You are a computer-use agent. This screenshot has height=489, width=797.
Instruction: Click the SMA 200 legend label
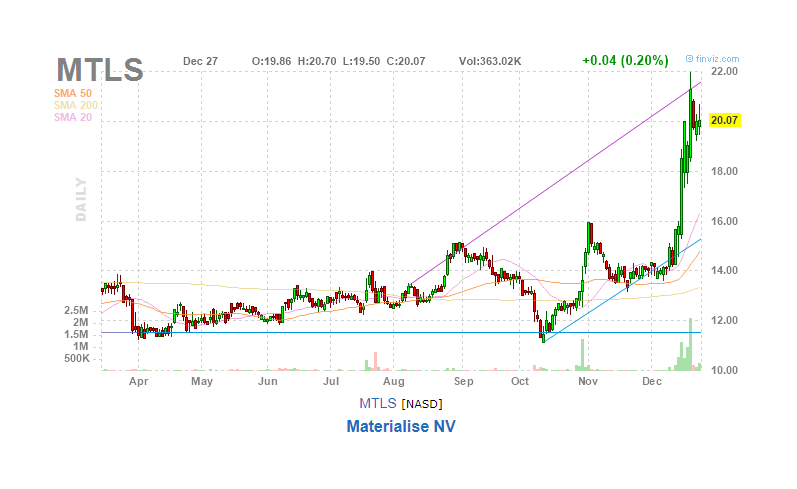76,105
